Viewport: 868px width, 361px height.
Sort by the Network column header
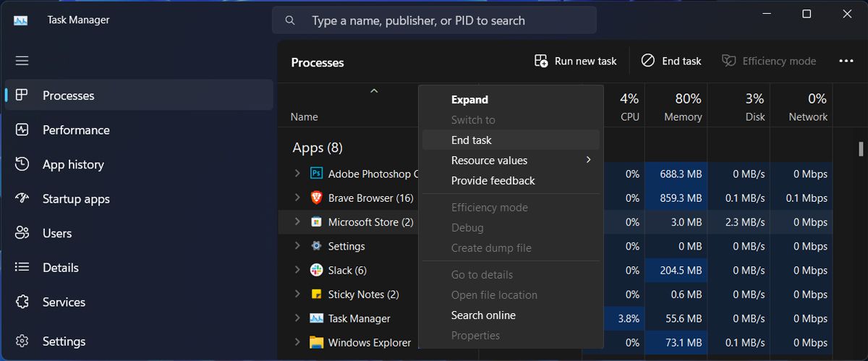(801, 106)
